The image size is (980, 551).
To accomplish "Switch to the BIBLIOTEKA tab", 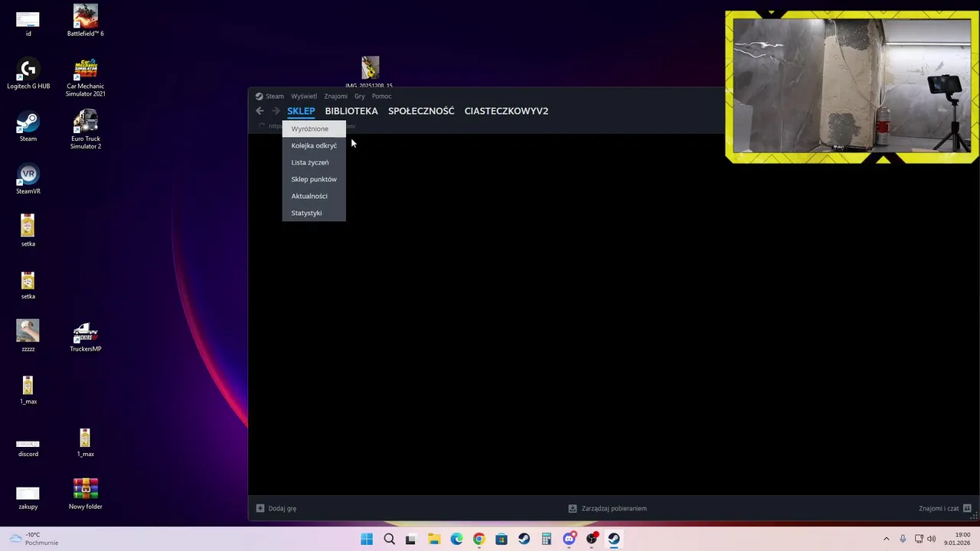I will click(351, 111).
